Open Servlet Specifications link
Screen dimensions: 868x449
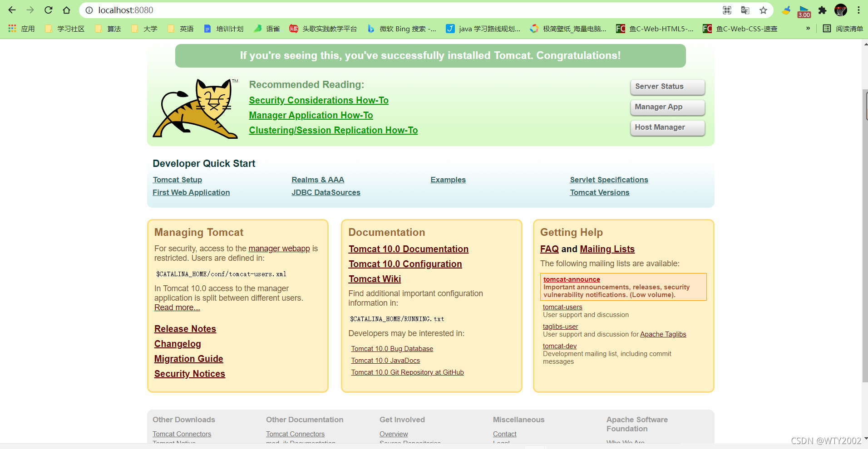609,180
